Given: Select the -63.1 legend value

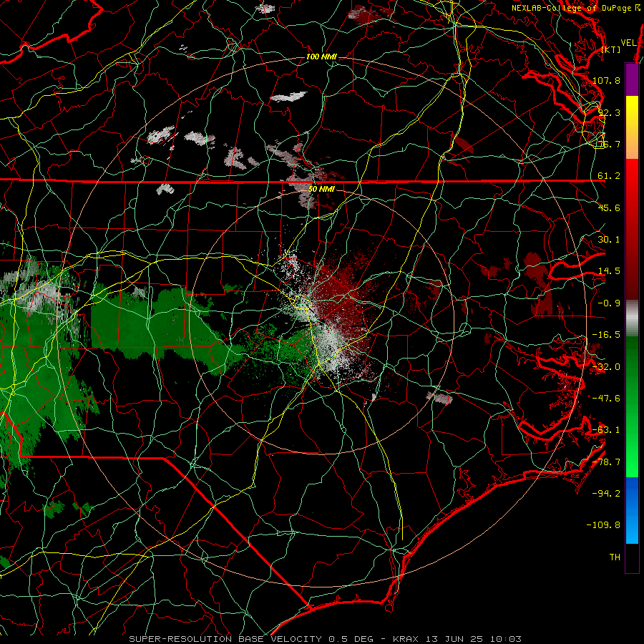Looking at the screenshot, I should coord(606,430).
